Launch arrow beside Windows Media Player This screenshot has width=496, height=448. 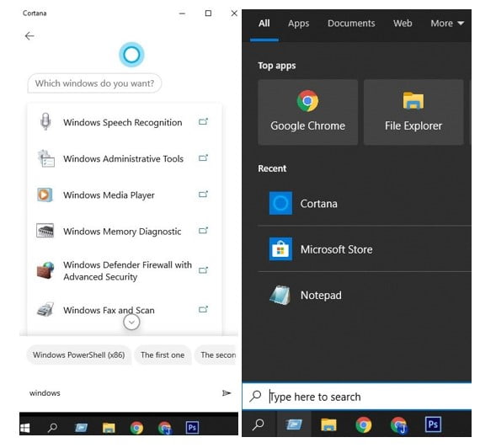pos(203,195)
